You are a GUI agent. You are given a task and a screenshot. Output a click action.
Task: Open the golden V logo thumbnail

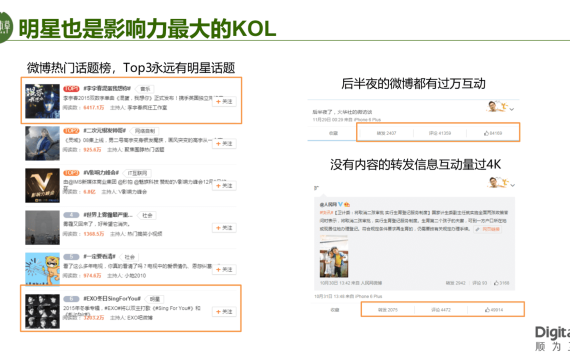pyautogui.click(x=42, y=185)
